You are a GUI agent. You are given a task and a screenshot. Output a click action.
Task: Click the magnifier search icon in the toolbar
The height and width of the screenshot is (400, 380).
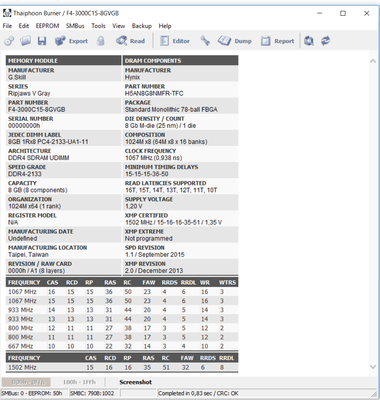pyautogui.click(x=309, y=41)
